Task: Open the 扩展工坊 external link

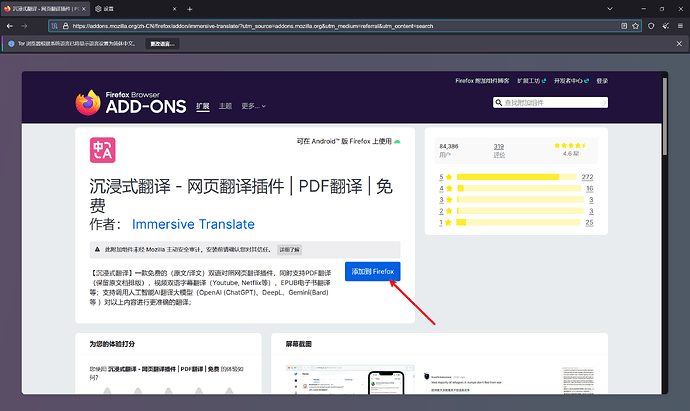Action: pos(531,81)
